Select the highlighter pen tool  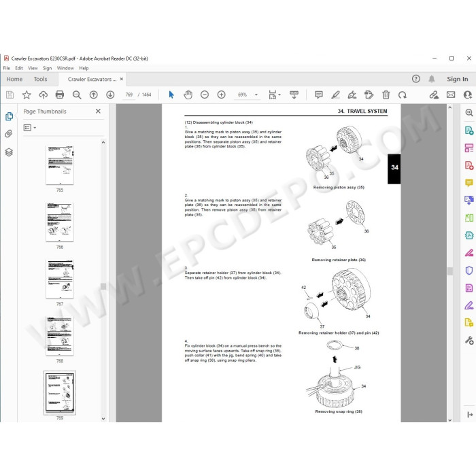(x=335, y=95)
